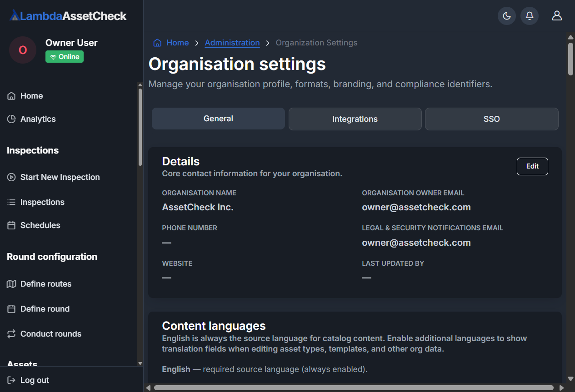
Task: Open user profile icon in header
Action: click(557, 16)
